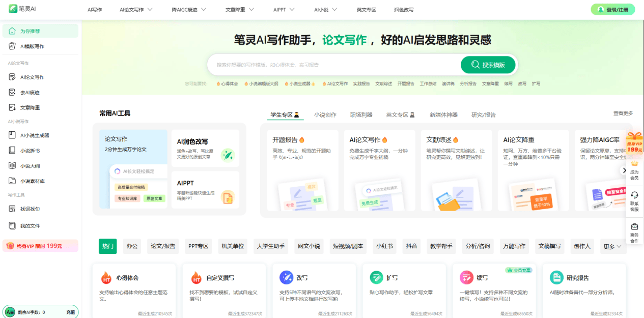Select the 文章降重 sidebar icon
The width and height of the screenshot is (644, 318).
[12, 107]
